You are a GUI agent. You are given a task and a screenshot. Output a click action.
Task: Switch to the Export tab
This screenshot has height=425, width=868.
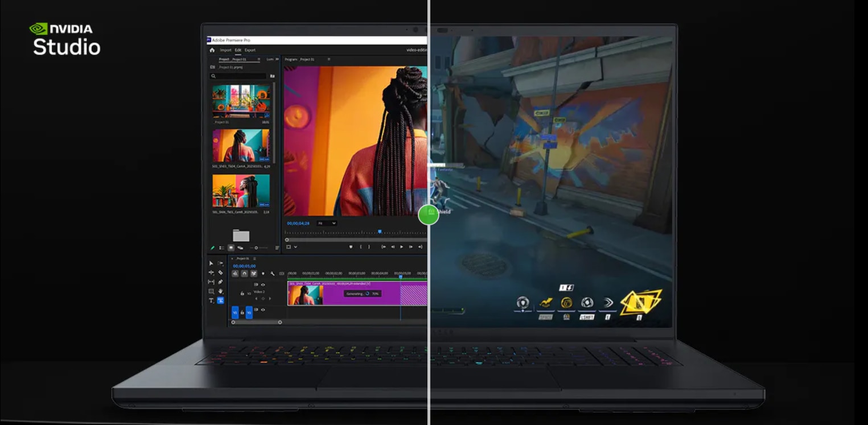click(x=250, y=50)
